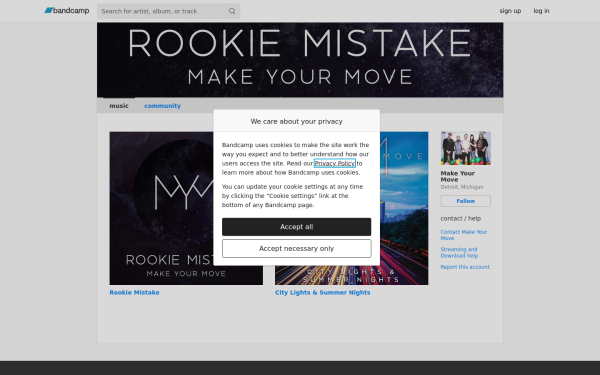Open the Privacy Policy link
Screen dimensions: 600x375
(x=334, y=163)
